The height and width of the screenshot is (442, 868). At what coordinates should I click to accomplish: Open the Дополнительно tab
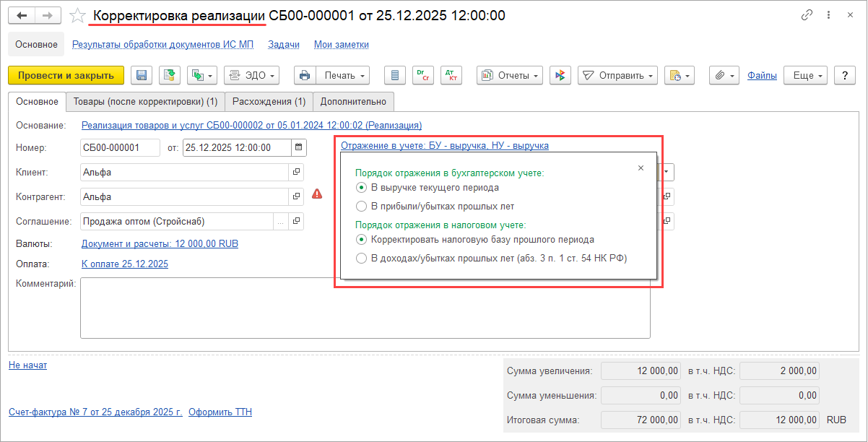tap(354, 102)
